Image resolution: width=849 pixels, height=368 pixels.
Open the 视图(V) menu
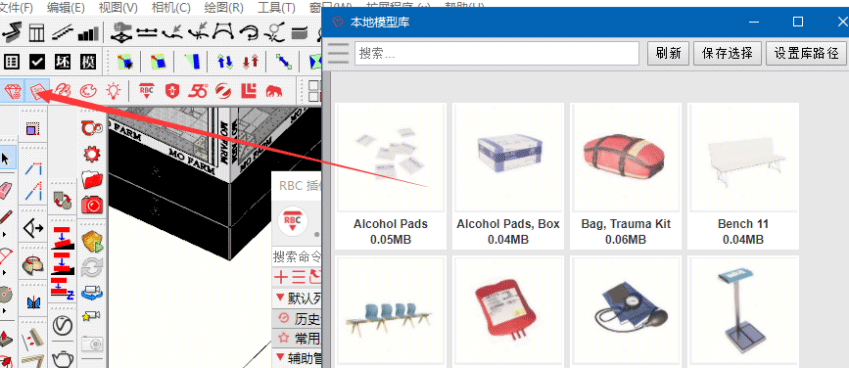point(118,8)
